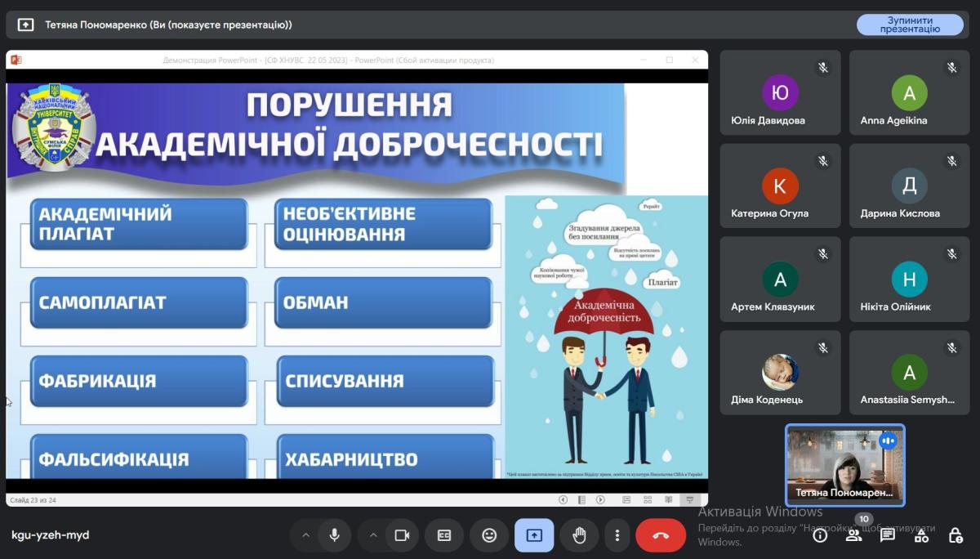Screen dimensions: 980x559
Task: Click muted mic icon on Anna Ageikina tile
Action: [952, 68]
